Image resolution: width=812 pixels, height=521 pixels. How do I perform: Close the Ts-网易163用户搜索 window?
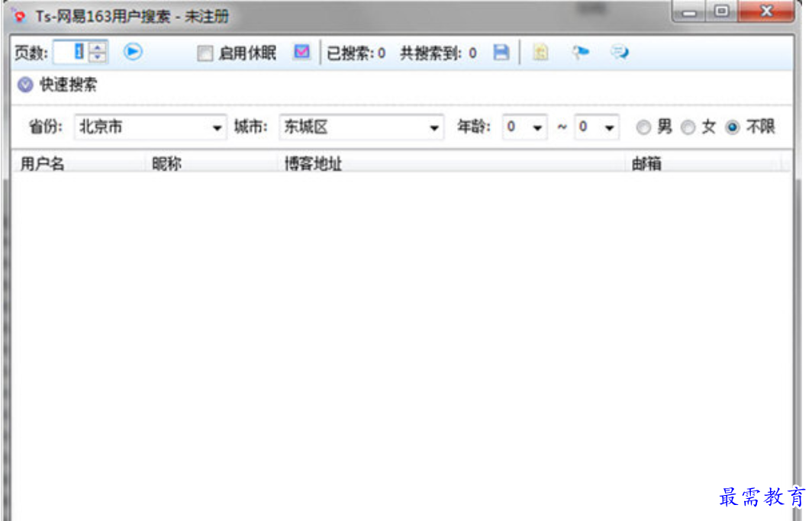766,11
